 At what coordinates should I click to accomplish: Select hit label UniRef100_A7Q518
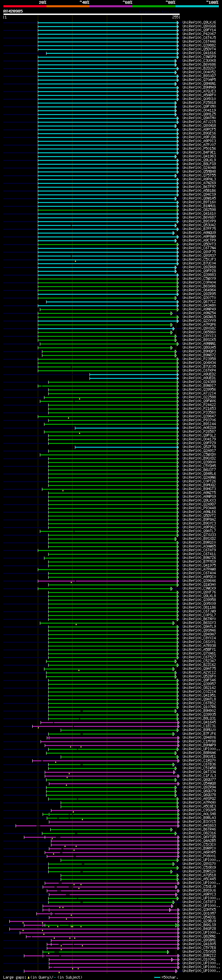click(x=199, y=875)
